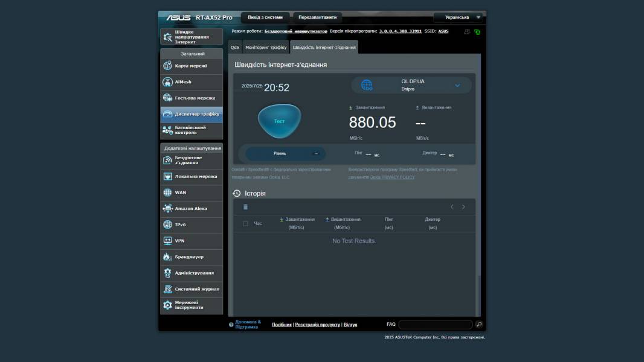Open the IPv6 settings icon

tap(167, 224)
